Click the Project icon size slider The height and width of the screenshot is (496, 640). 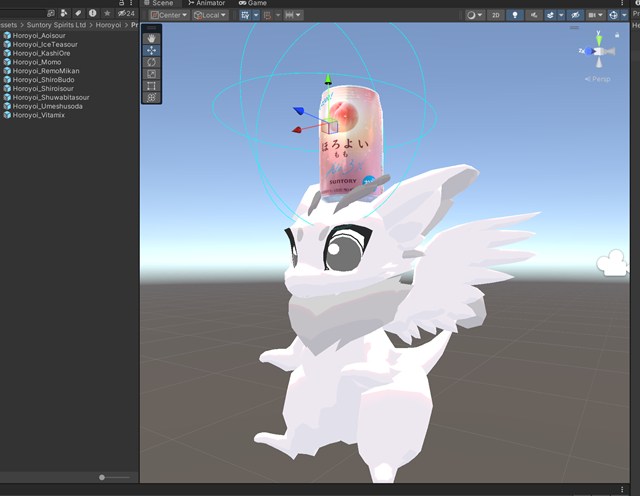click(114, 477)
